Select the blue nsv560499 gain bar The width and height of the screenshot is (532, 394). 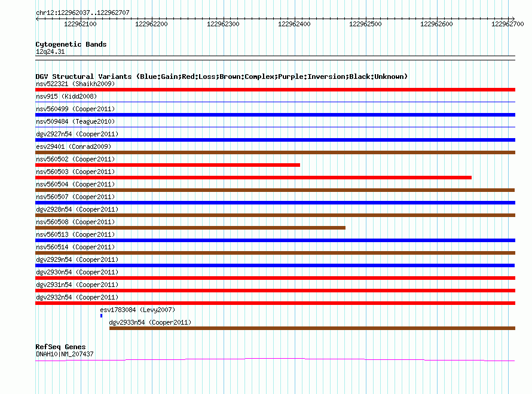point(275,115)
